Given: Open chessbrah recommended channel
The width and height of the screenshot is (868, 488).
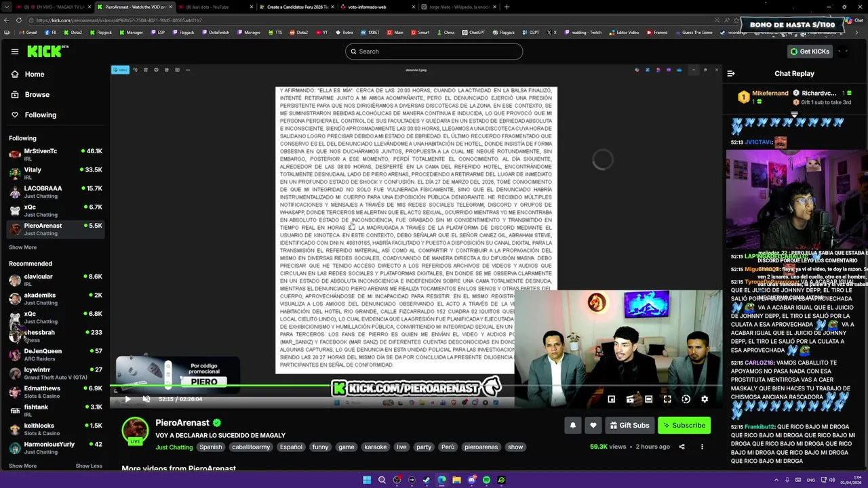Looking at the screenshot, I should tap(56, 336).
